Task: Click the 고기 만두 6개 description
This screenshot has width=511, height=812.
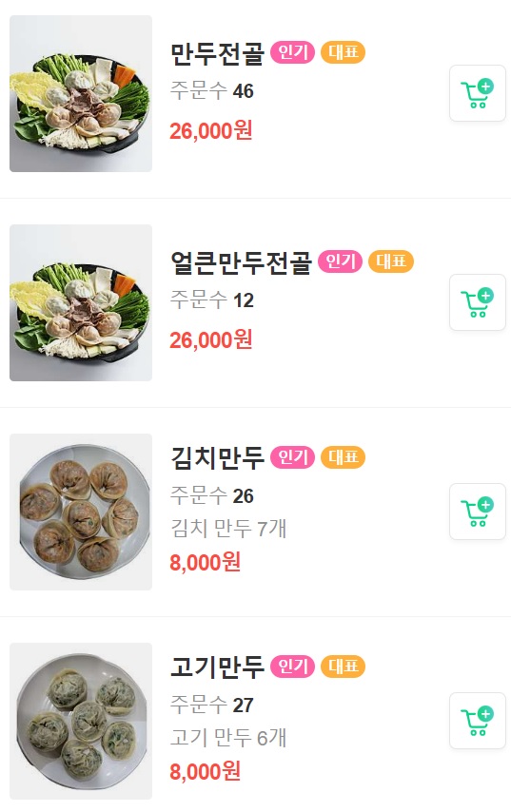Action: tap(228, 738)
